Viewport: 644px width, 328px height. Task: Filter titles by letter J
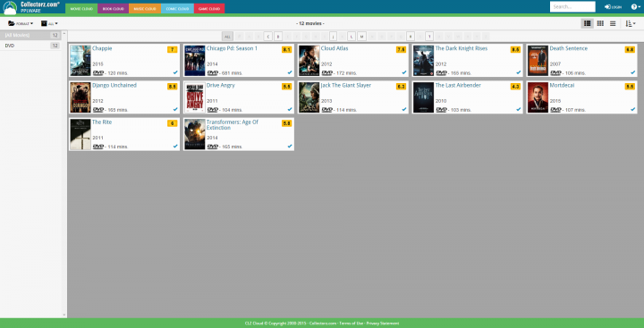pos(333,37)
